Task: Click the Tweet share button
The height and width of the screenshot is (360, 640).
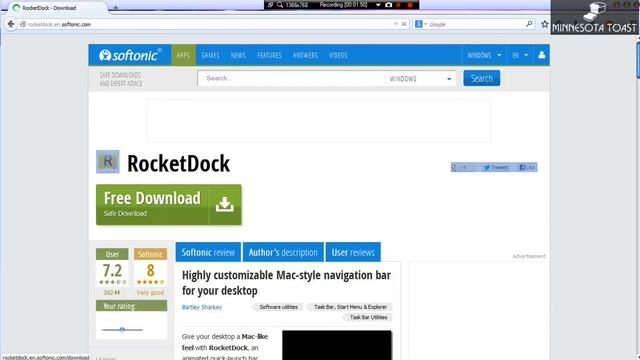Action: pyautogui.click(x=496, y=167)
